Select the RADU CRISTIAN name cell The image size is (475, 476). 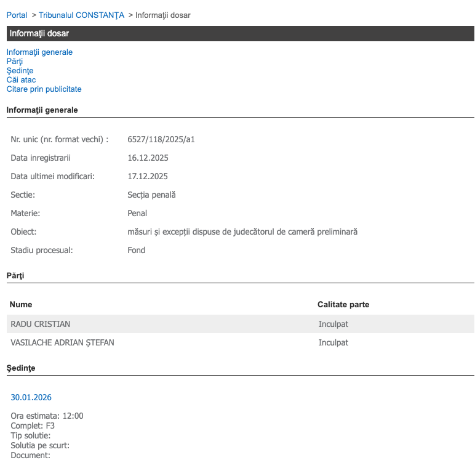pyautogui.click(x=41, y=325)
